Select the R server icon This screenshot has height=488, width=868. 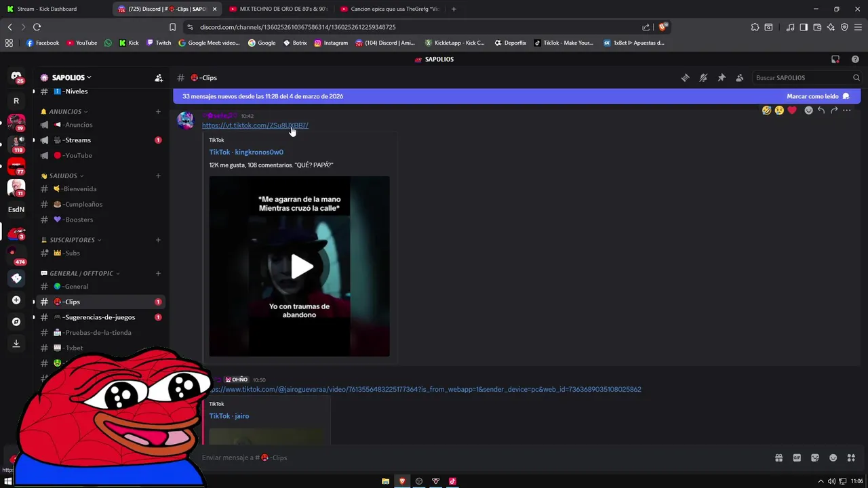[16, 101]
